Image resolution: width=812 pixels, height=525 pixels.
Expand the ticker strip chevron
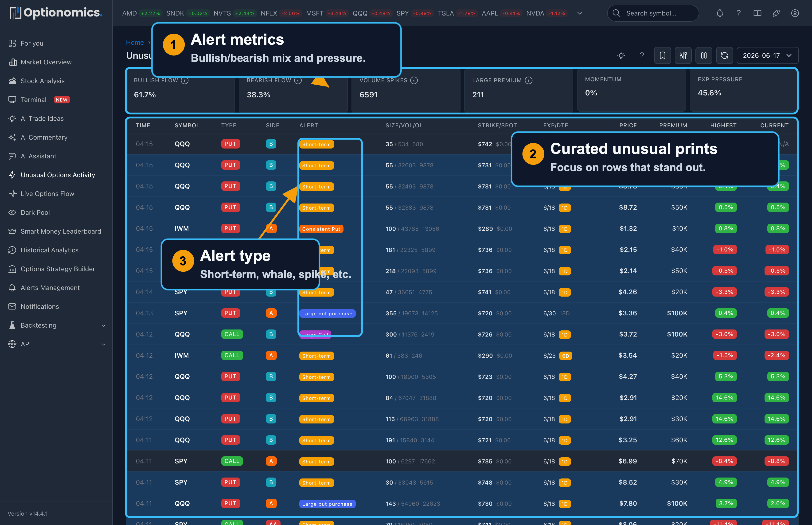click(x=580, y=13)
